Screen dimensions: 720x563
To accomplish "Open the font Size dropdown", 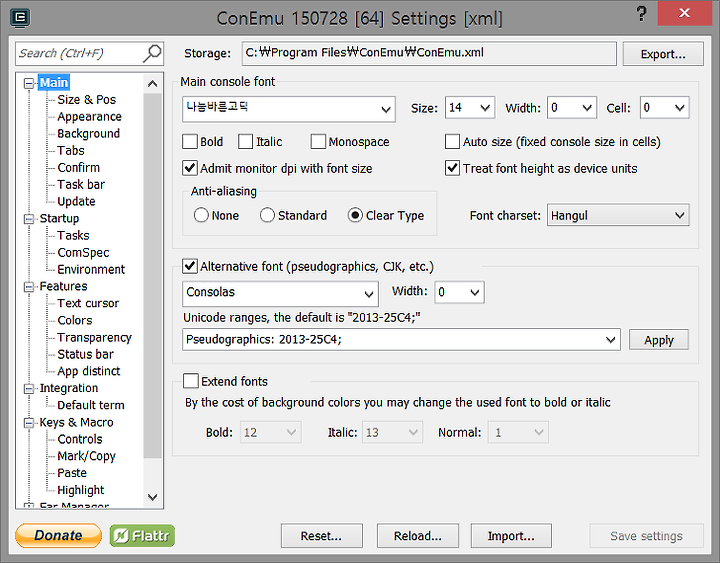I will click(x=470, y=108).
